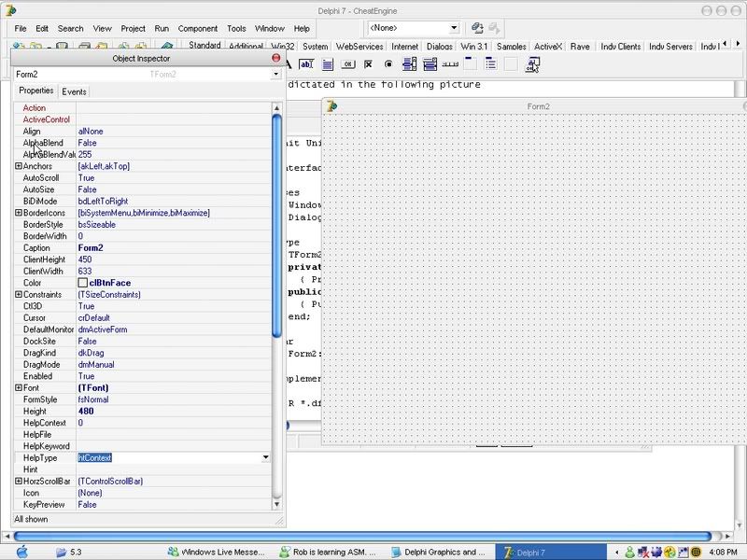Click the Save Current Desktop icon

coord(478,29)
